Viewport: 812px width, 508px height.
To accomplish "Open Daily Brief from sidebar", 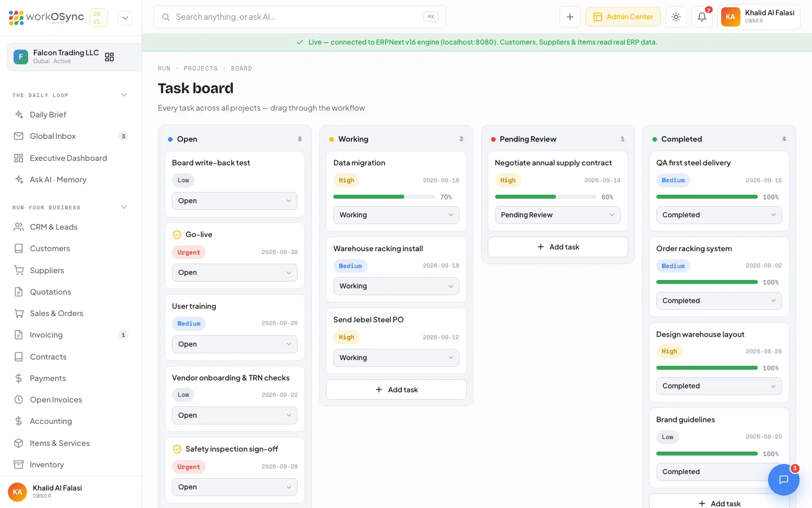I will tap(70, 115).
